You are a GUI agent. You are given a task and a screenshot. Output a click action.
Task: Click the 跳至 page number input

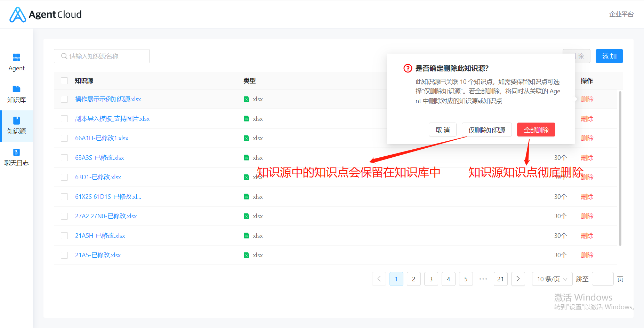[603, 279]
